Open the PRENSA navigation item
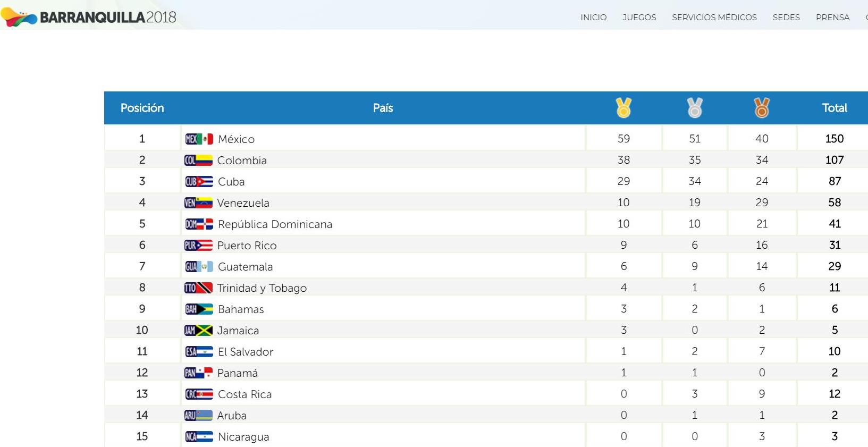The height and width of the screenshot is (447, 868). click(832, 18)
